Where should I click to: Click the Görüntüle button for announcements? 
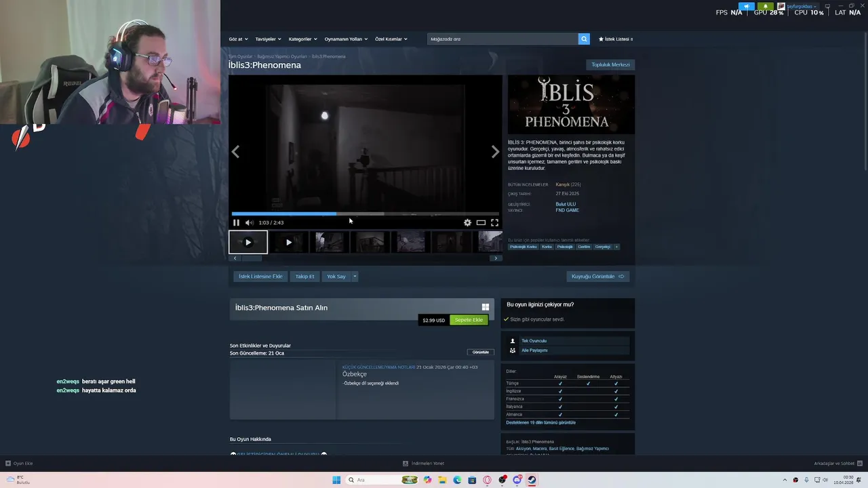(x=481, y=352)
